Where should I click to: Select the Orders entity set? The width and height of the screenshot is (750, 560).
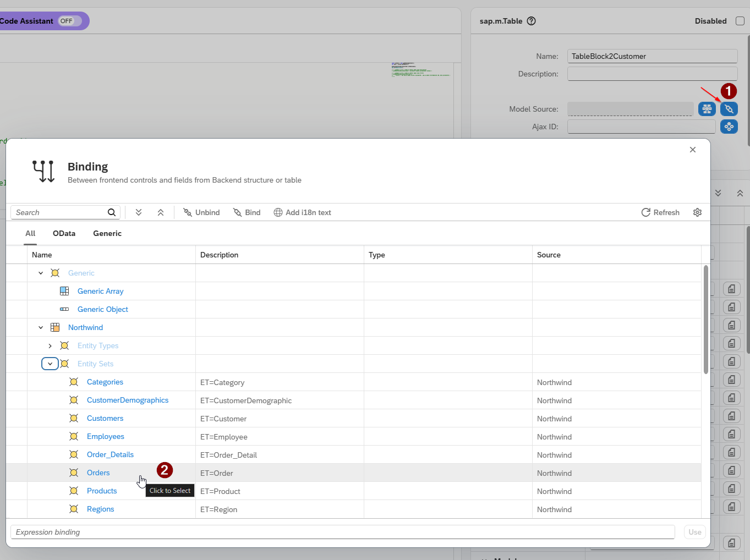(98, 473)
